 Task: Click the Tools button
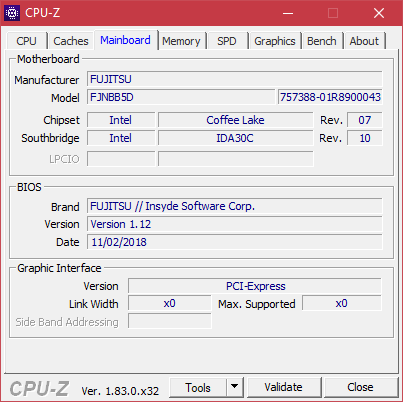(x=198, y=387)
